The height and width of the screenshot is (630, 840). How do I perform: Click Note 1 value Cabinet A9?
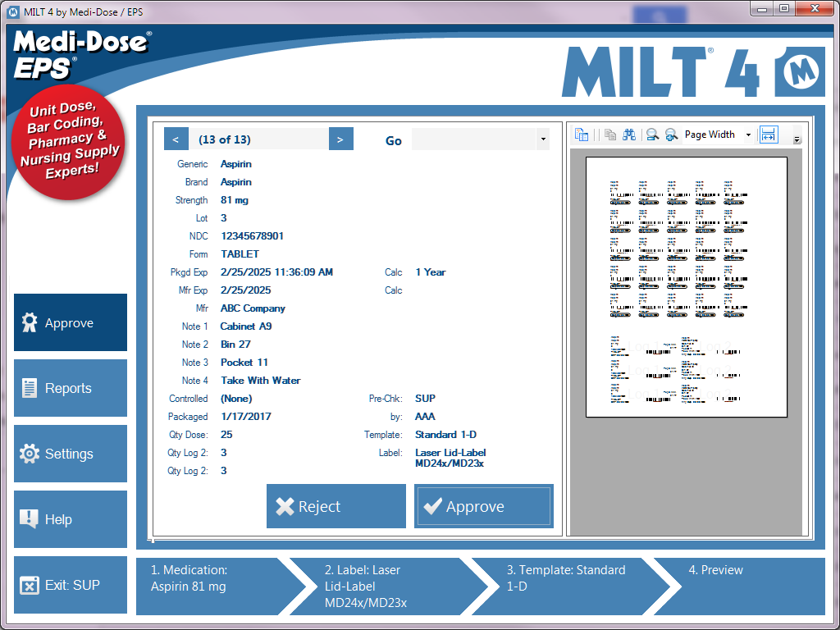click(246, 326)
